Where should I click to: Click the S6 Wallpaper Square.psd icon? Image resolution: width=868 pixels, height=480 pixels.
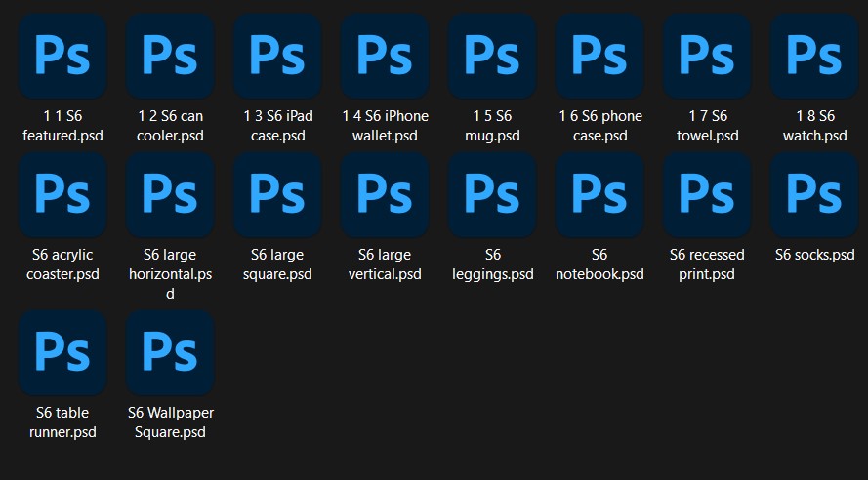coord(170,352)
